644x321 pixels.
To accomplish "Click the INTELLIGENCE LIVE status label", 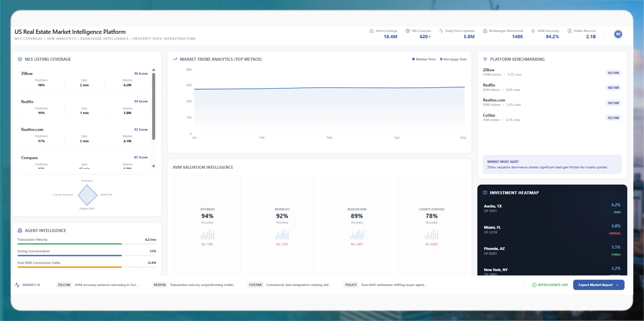I will tap(553, 285).
